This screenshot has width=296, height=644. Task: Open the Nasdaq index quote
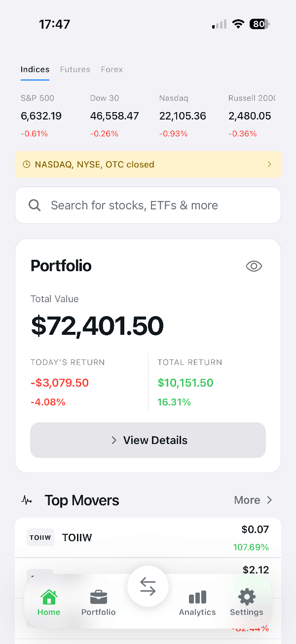pyautogui.click(x=183, y=116)
